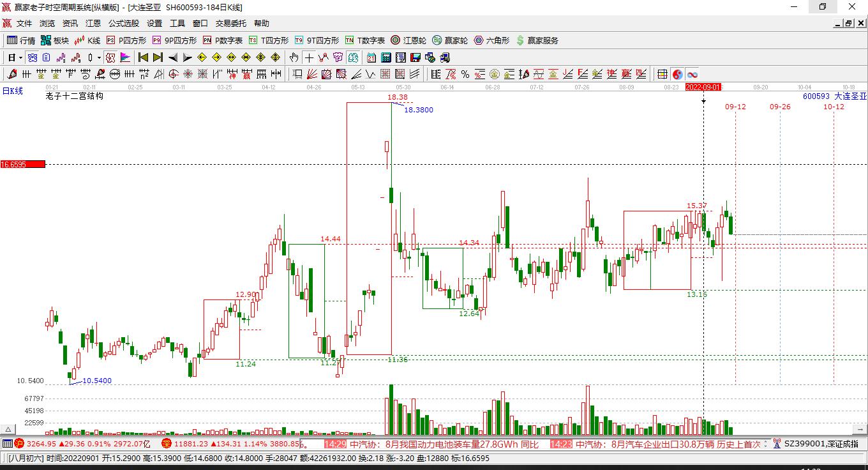
Task: Click the 09-26 cycle date label
Action: [x=780, y=107]
